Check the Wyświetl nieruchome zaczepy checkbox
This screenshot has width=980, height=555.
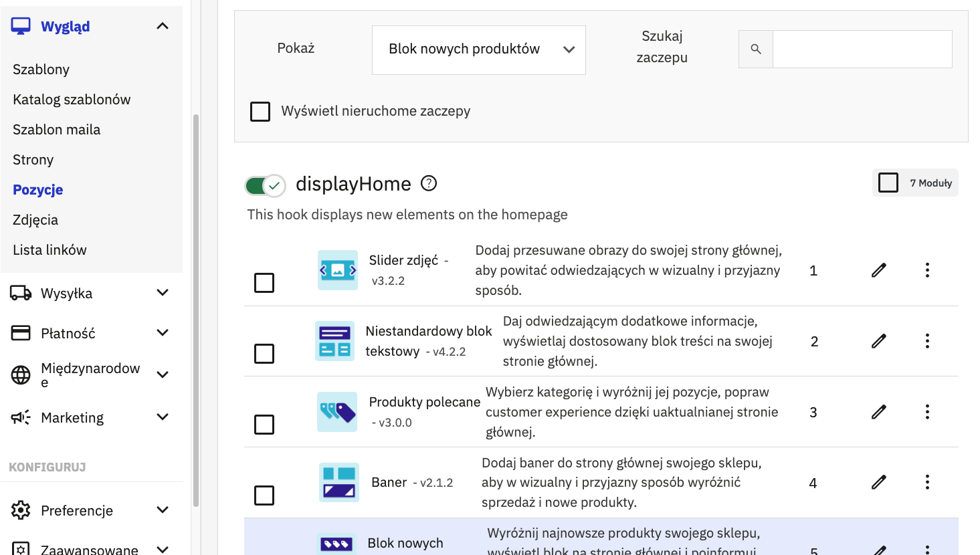pos(260,112)
